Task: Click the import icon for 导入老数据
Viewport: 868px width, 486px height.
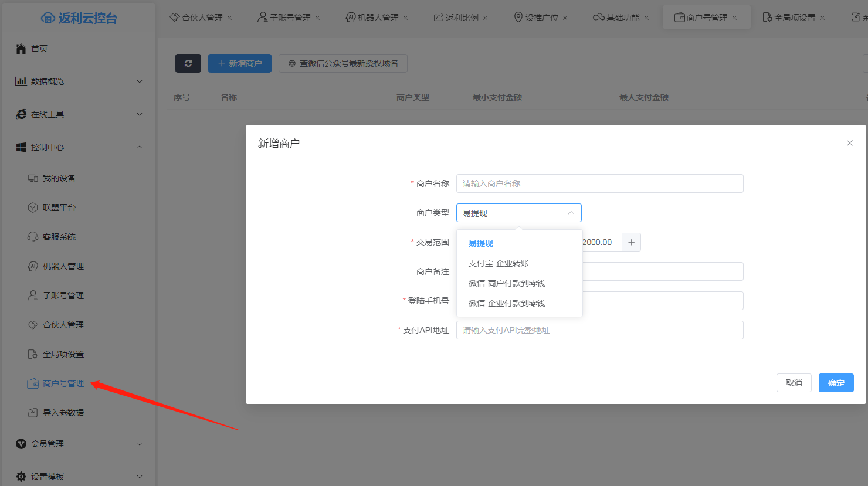Action: click(x=33, y=413)
